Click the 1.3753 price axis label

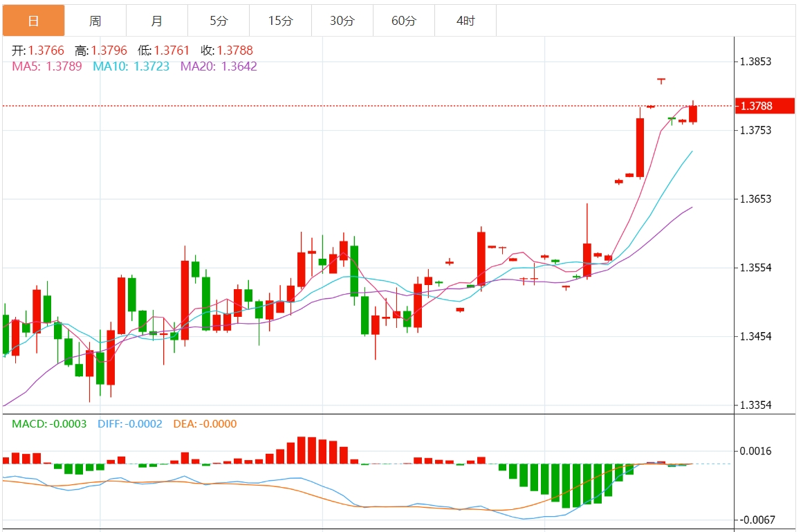point(755,130)
